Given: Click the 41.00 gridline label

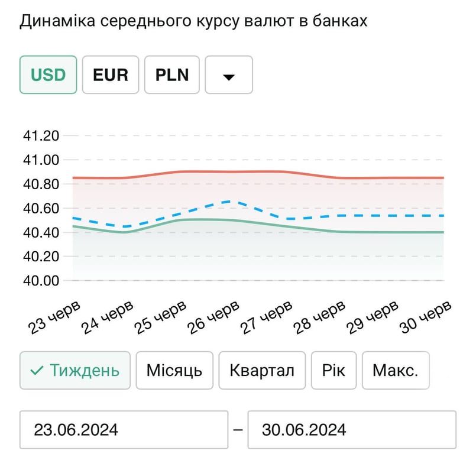Looking at the screenshot, I should (42, 160).
